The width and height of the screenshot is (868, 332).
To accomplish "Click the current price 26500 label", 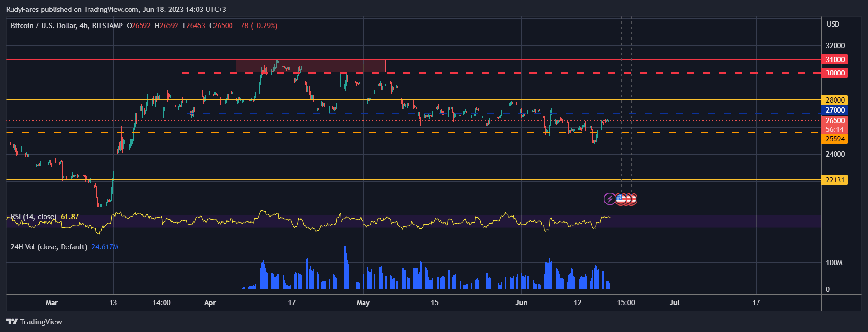I will [x=835, y=121].
